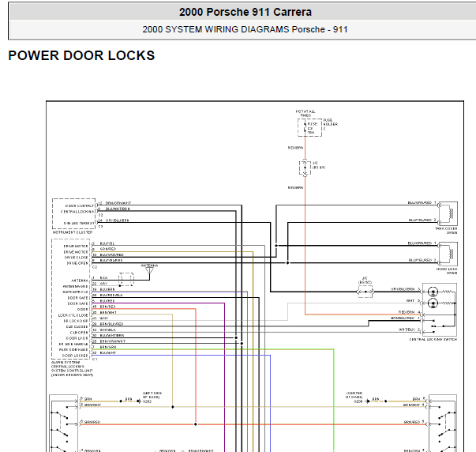476x452 pixels.
Task: Click the "CENTRAL LOCKING SWITCH" label
Action: [x=433, y=339]
